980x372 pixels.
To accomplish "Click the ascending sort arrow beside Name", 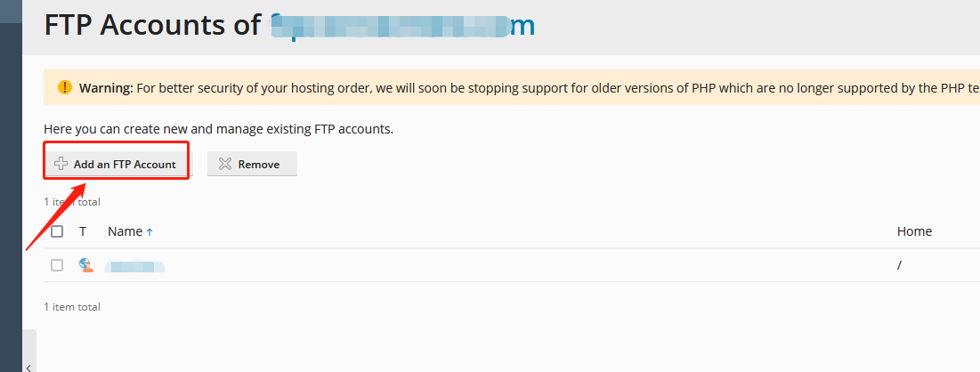I will 150,232.
